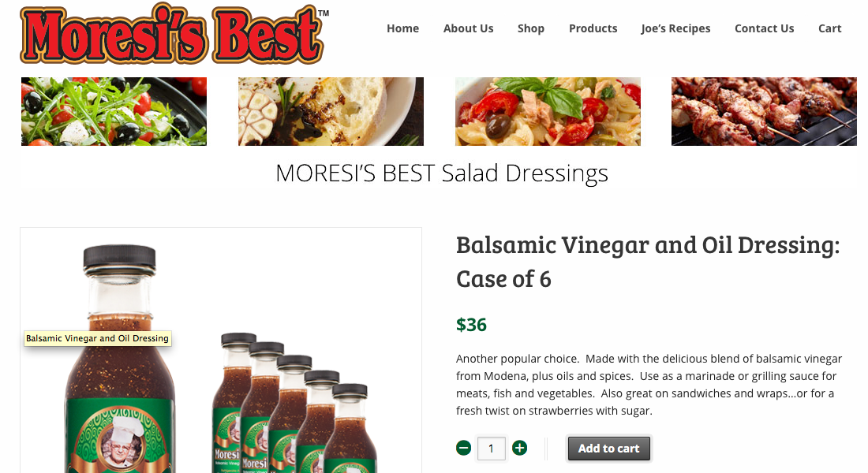Open the Home menu item
This screenshot has width=868, height=473.
[x=402, y=28]
